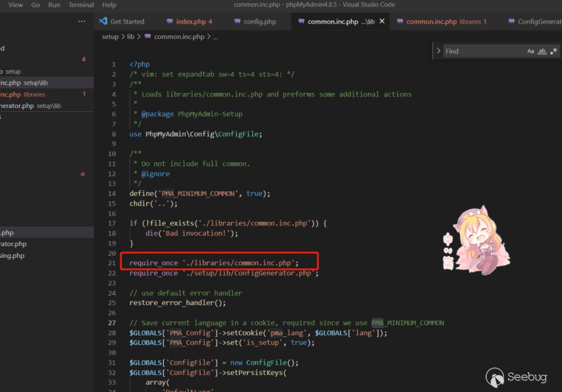Open the Help menu
562x392 pixels.
coord(109,5)
